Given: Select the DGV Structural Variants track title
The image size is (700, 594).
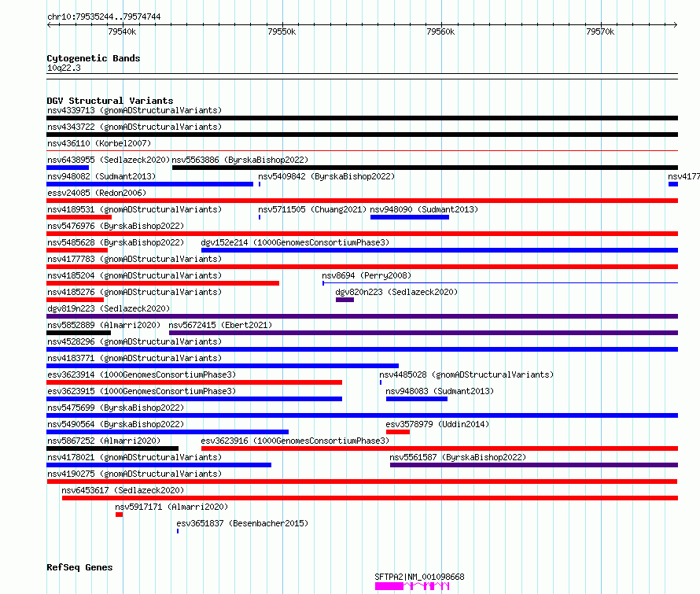Looking at the screenshot, I should tap(110, 101).
